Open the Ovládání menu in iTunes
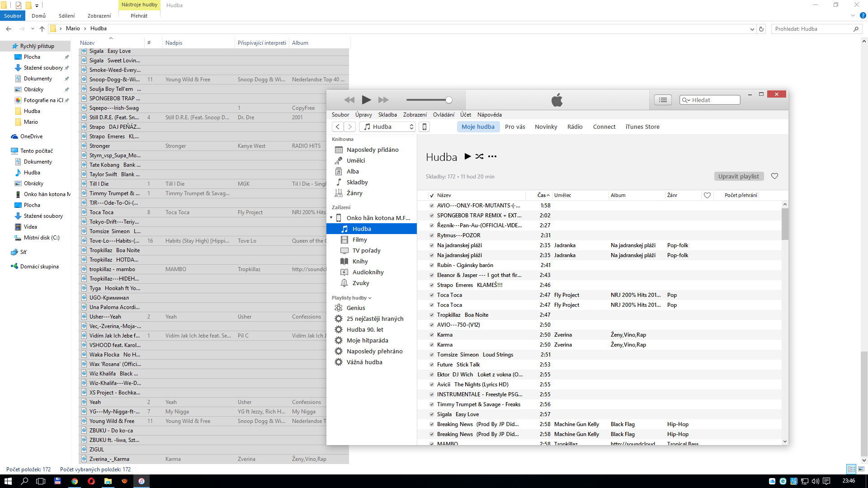This screenshot has width=868, height=488. (x=443, y=115)
